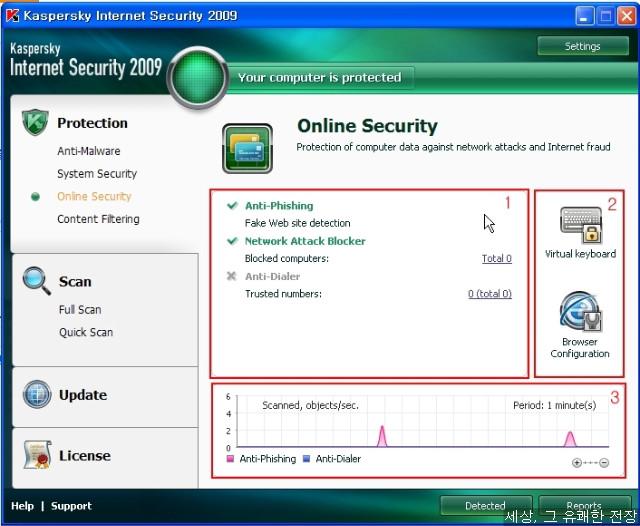
Task: Click the Protection shield icon
Action: [x=35, y=122]
